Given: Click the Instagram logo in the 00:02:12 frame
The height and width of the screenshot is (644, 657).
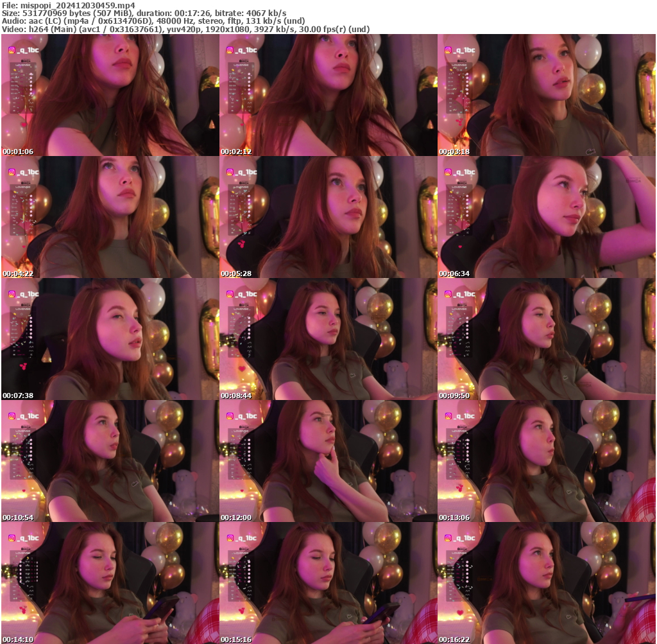Looking at the screenshot, I should (230, 50).
